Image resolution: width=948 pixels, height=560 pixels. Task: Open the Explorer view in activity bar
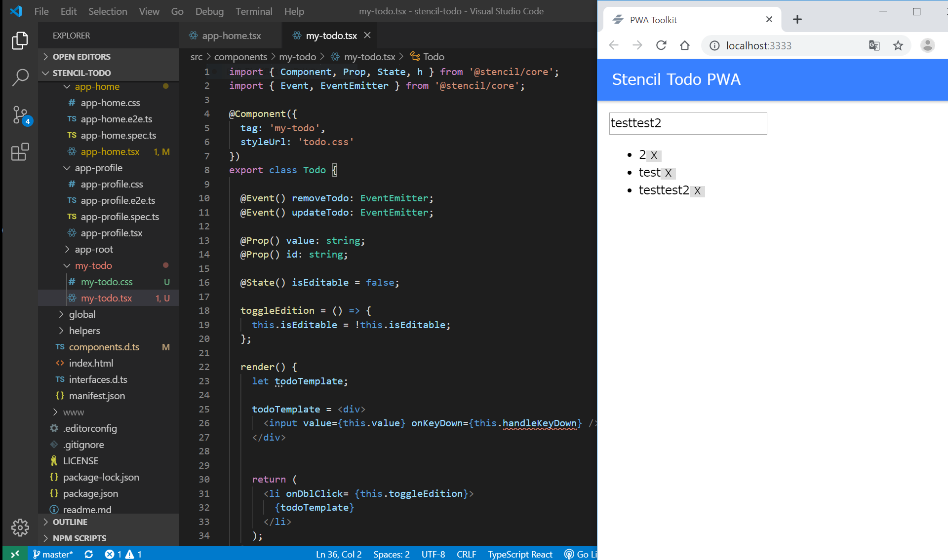coord(20,40)
